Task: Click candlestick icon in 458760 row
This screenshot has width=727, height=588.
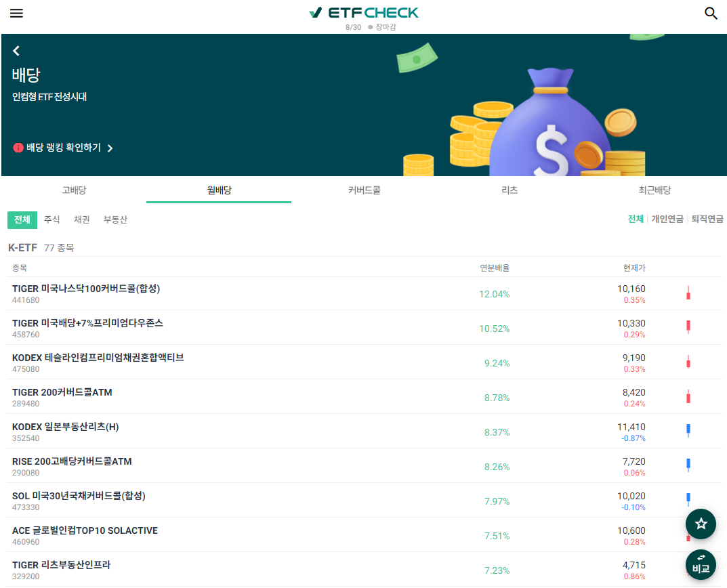Action: pyautogui.click(x=688, y=327)
